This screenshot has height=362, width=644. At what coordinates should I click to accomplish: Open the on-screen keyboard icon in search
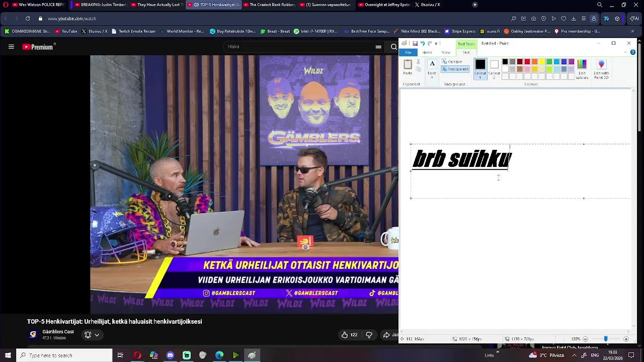pyautogui.click(x=378, y=47)
